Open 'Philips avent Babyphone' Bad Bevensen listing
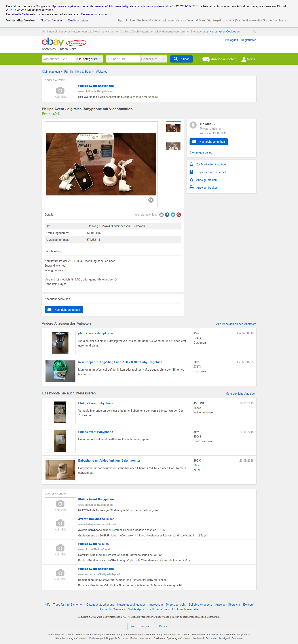 96,432
